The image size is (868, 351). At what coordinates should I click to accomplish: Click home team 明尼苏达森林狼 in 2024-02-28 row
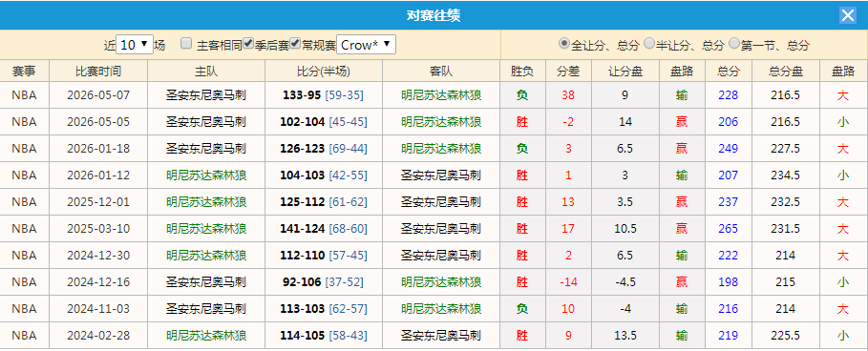206,336
